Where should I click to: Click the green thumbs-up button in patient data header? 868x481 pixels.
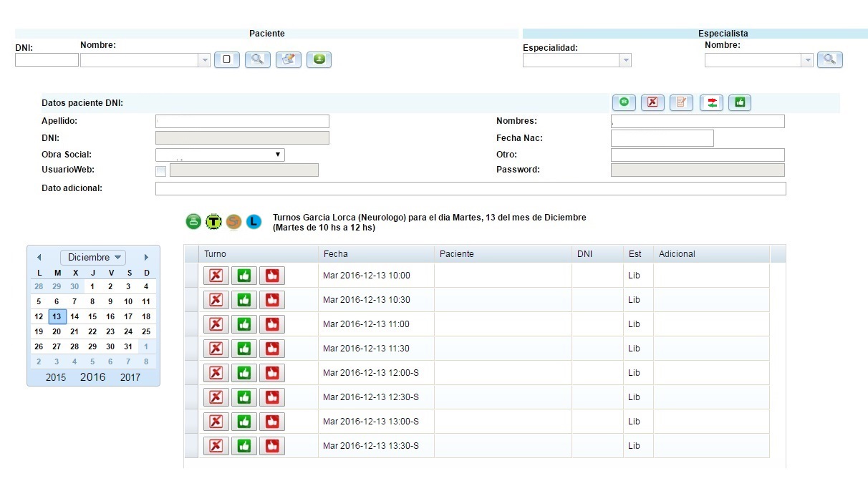point(740,102)
